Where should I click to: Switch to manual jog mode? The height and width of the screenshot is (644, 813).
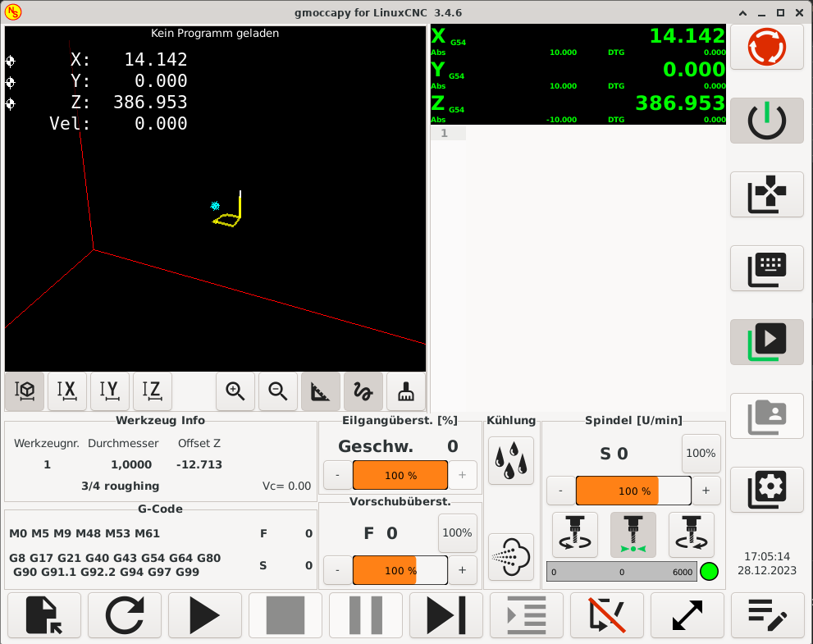pos(767,194)
